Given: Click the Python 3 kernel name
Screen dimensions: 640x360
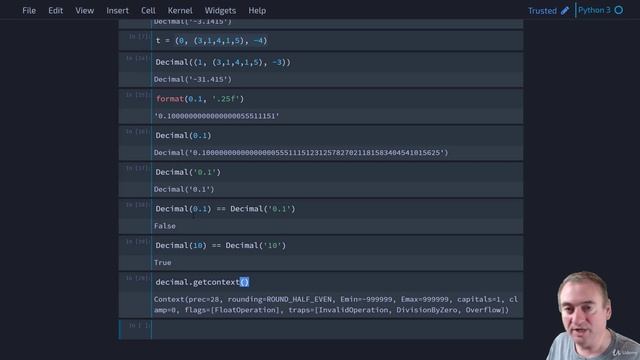Looking at the screenshot, I should (x=594, y=10).
